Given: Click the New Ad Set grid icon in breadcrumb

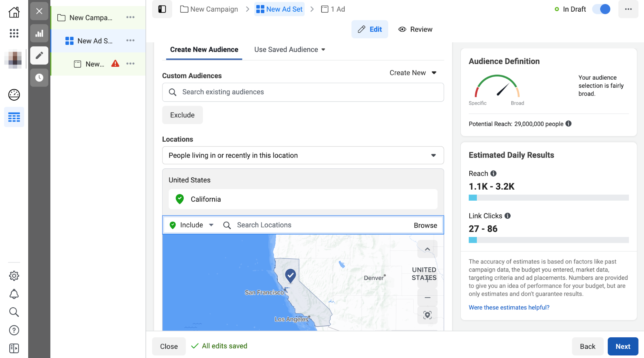Looking at the screenshot, I should 261,9.
